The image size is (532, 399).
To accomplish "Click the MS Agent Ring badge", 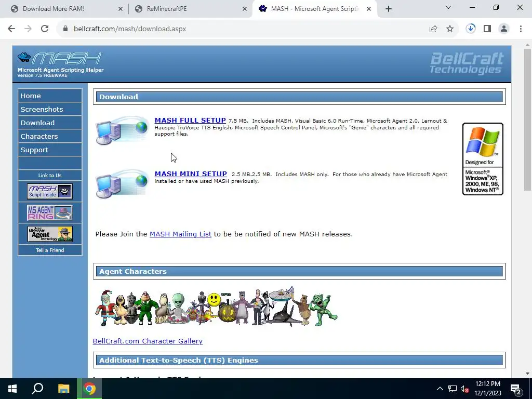I will pyautogui.click(x=50, y=212).
